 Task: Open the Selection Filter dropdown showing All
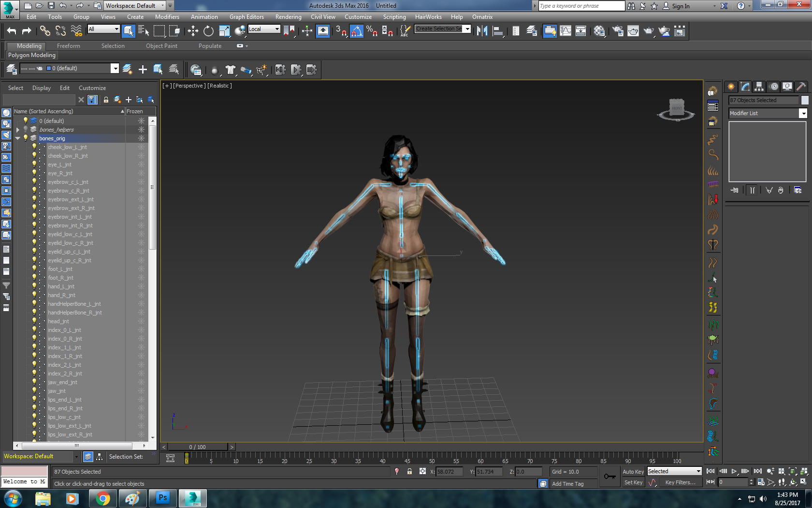tap(103, 29)
